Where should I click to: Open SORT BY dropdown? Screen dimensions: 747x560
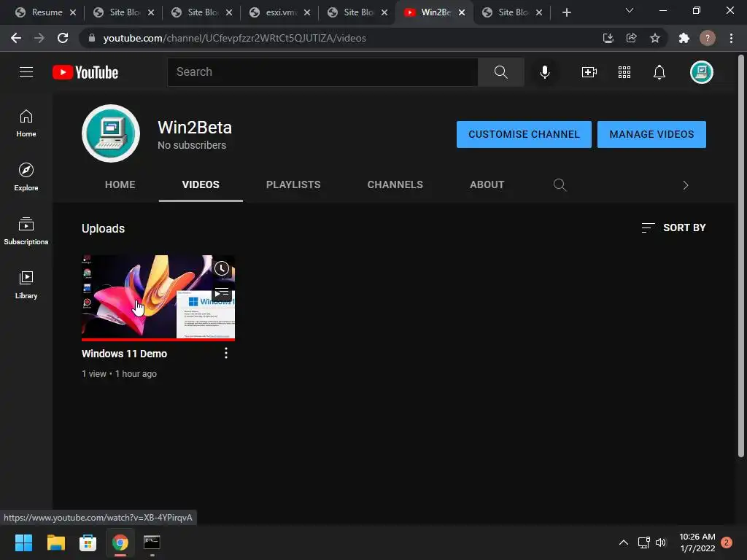click(x=673, y=227)
